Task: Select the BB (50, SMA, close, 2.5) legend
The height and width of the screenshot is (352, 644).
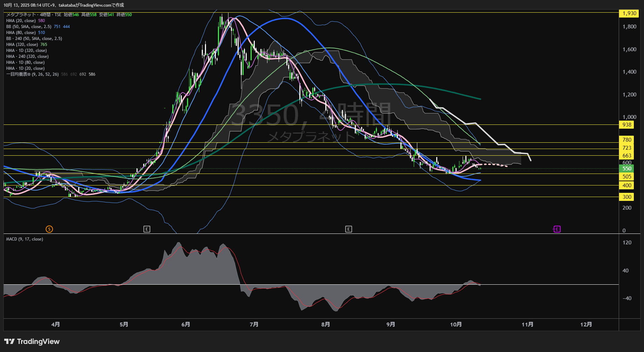Action: coord(29,27)
